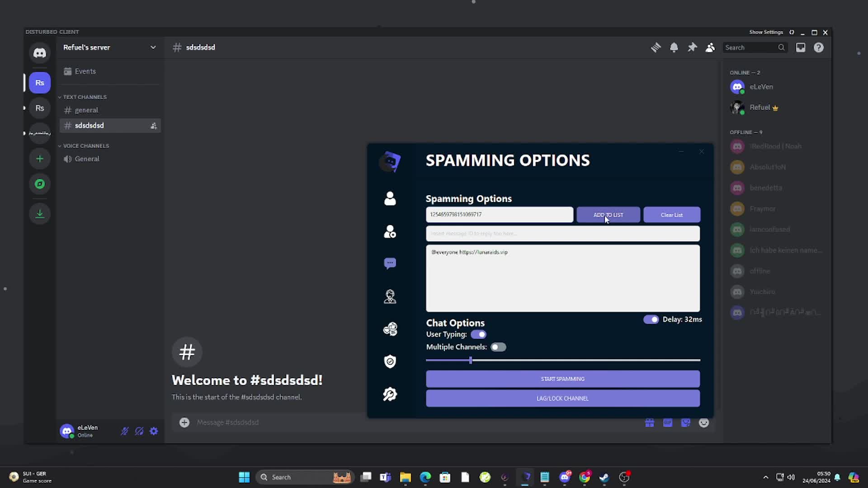Enable the Multiple Channels toggle
The image size is (868, 488).
pyautogui.click(x=498, y=347)
